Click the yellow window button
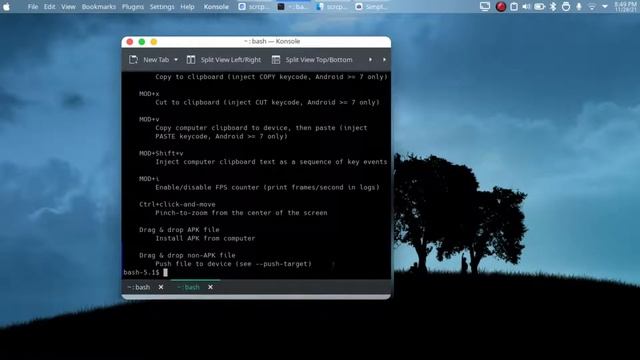This screenshot has width=640, height=360. coord(154,42)
